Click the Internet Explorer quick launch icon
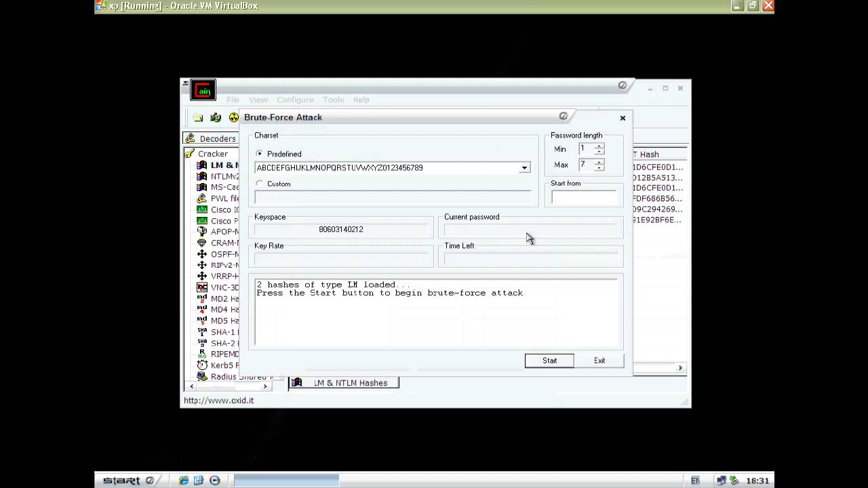This screenshot has width=868, height=488. pyautogui.click(x=184, y=481)
